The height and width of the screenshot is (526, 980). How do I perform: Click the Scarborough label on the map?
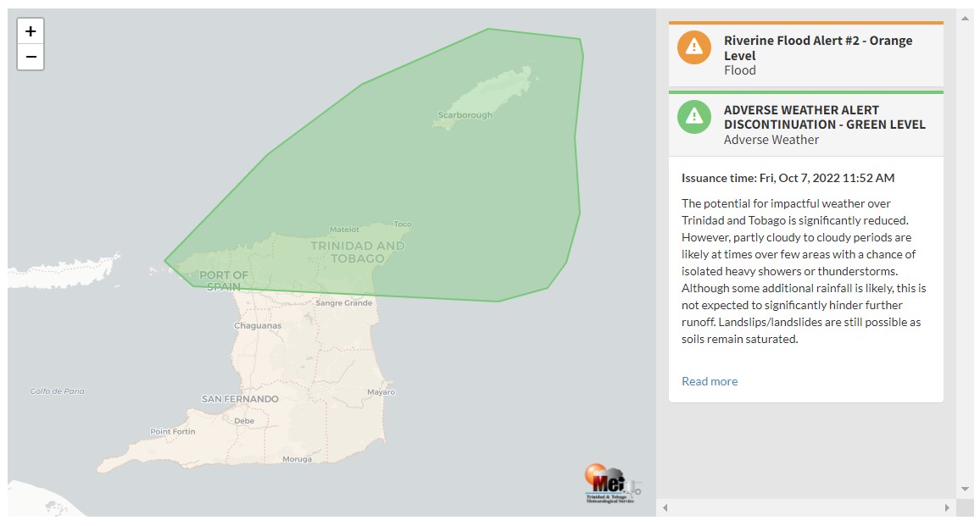[465, 115]
